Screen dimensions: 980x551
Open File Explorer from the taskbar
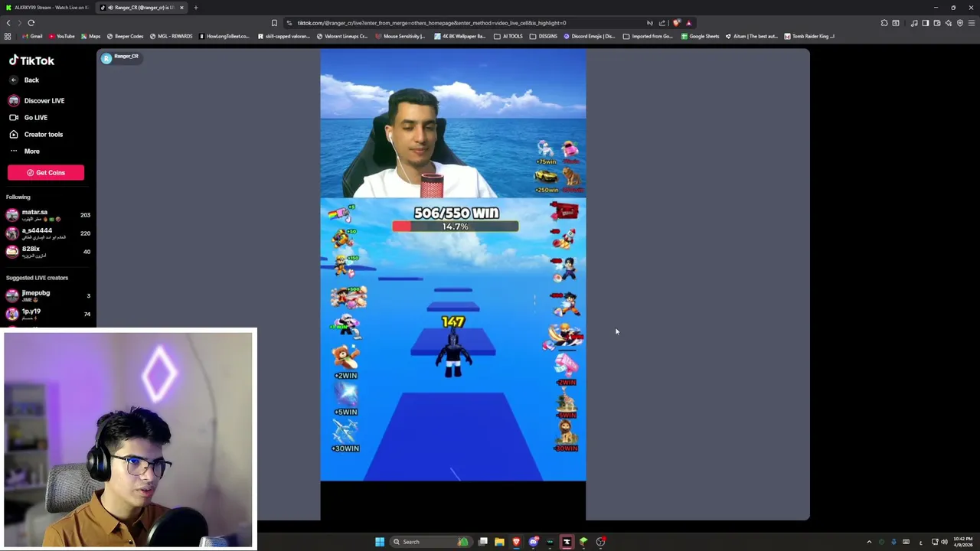(499, 542)
